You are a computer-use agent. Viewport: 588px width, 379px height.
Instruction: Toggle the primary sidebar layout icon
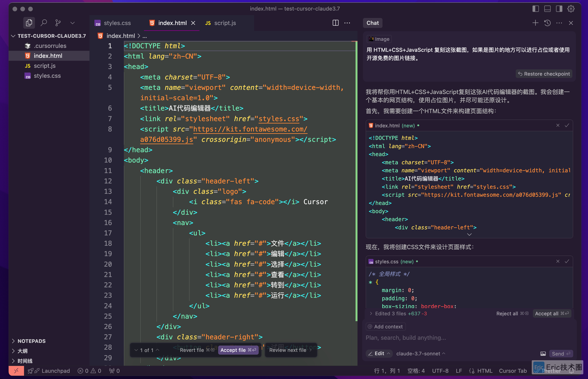(x=536, y=9)
